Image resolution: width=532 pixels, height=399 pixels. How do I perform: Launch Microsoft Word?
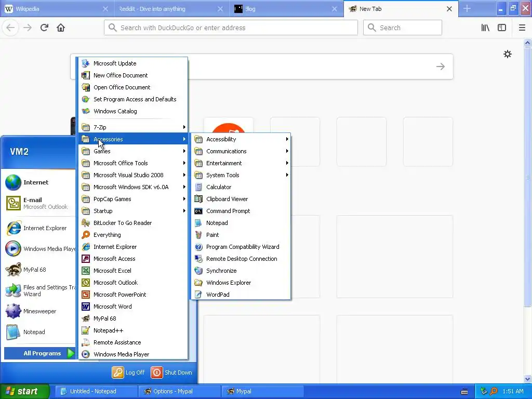pyautogui.click(x=133, y=307)
